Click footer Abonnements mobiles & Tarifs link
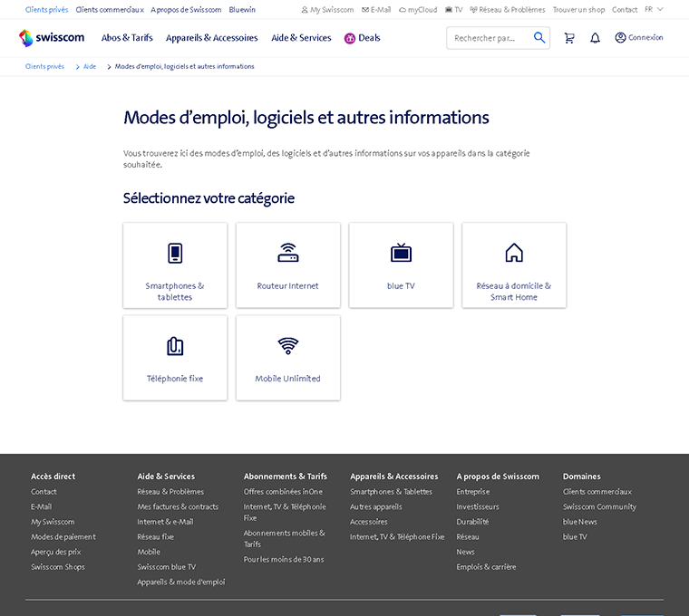689x616 pixels. point(285,538)
